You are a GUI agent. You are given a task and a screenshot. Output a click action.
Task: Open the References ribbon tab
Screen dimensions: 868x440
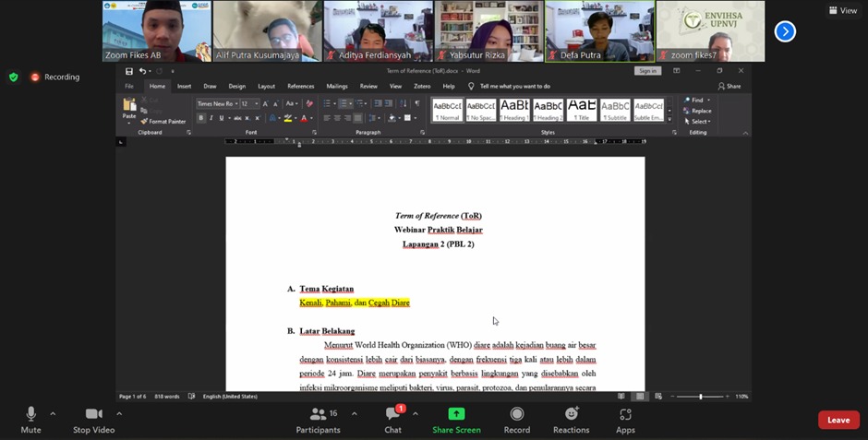tap(300, 86)
